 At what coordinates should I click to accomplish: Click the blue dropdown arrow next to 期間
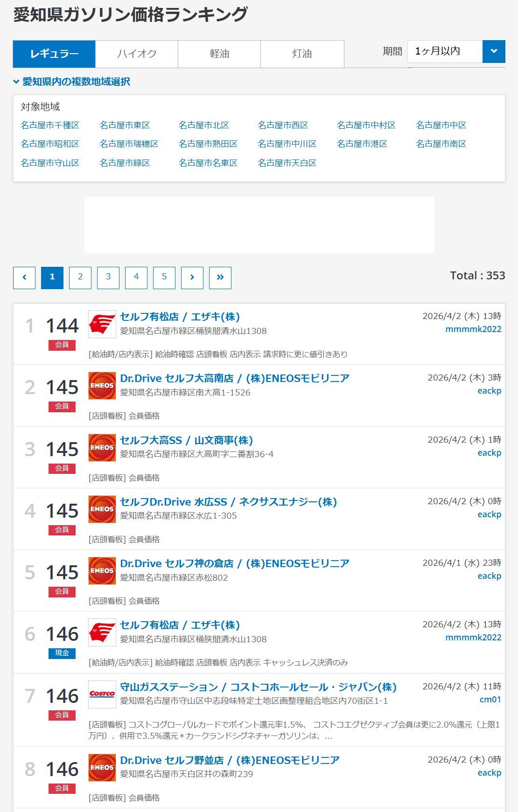tap(493, 51)
